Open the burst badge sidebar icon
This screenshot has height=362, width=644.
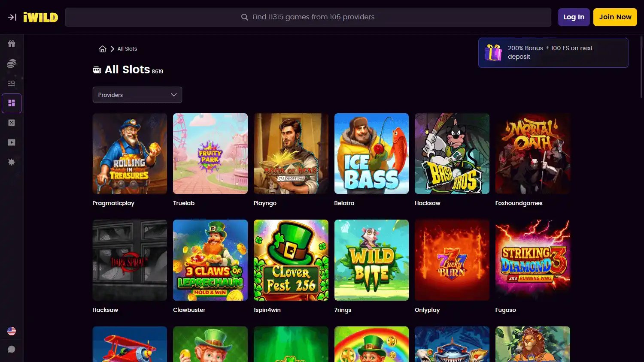pyautogui.click(x=12, y=162)
